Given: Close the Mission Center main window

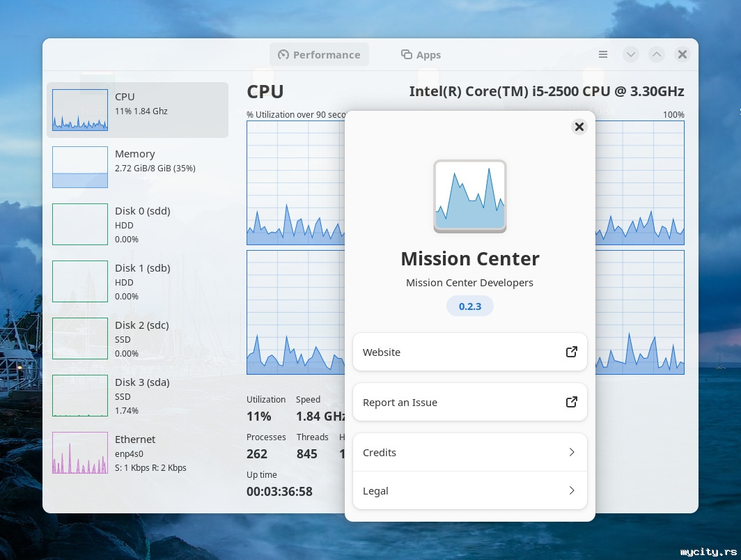Looking at the screenshot, I should [x=682, y=54].
